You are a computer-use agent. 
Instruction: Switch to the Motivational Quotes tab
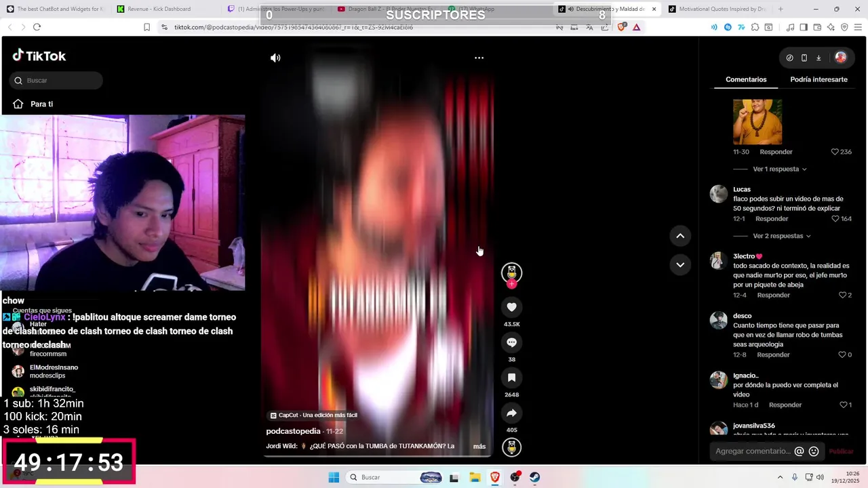tap(719, 9)
